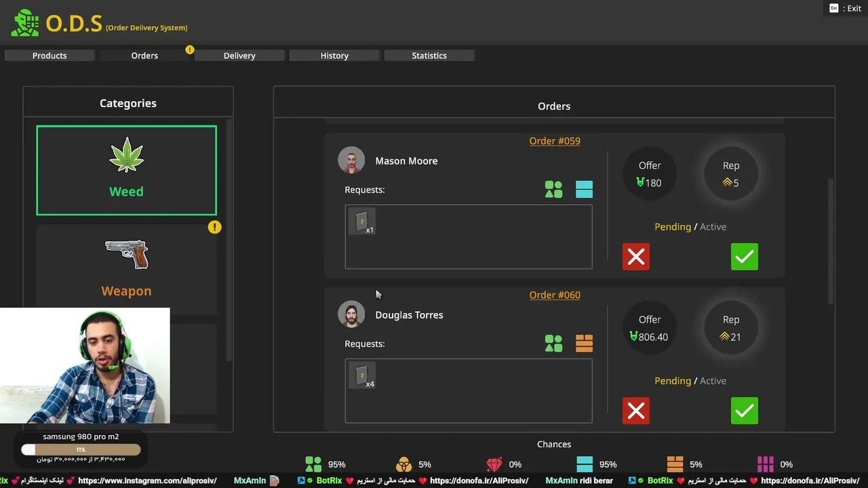Click the requested item x1 in Order #059
Image resolution: width=868 pixels, height=488 pixels.
[x=361, y=222]
